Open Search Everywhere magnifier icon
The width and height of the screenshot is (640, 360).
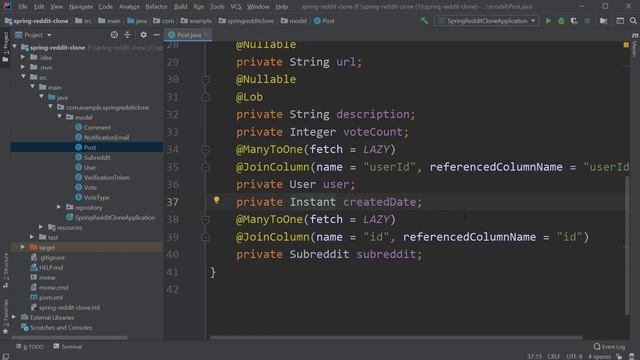pyautogui.click(x=633, y=21)
